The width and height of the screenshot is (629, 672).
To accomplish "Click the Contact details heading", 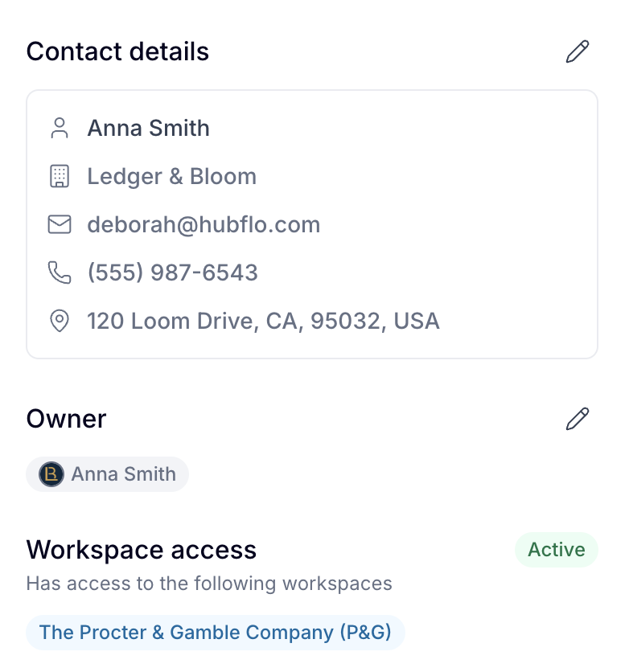I will pos(117,52).
